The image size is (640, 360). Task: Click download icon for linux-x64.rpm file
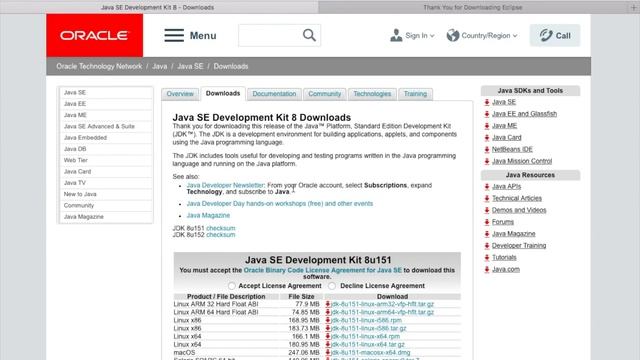pyautogui.click(x=327, y=337)
